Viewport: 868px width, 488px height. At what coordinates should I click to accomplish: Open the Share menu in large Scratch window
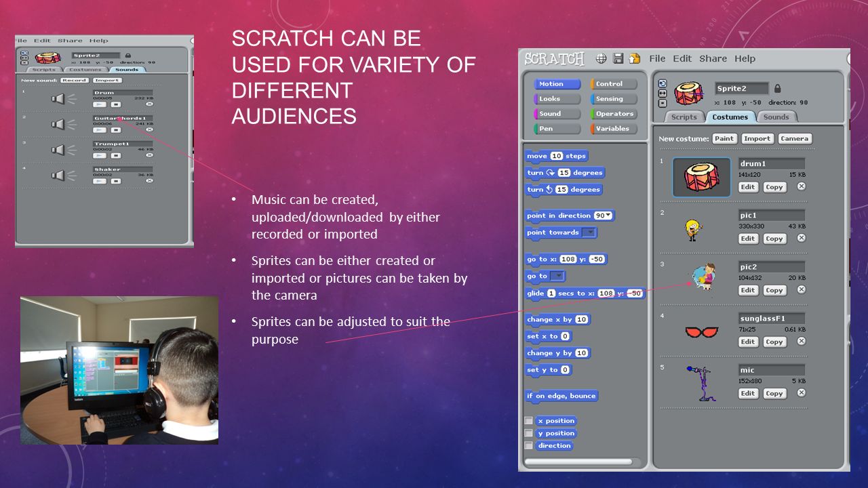coord(713,58)
